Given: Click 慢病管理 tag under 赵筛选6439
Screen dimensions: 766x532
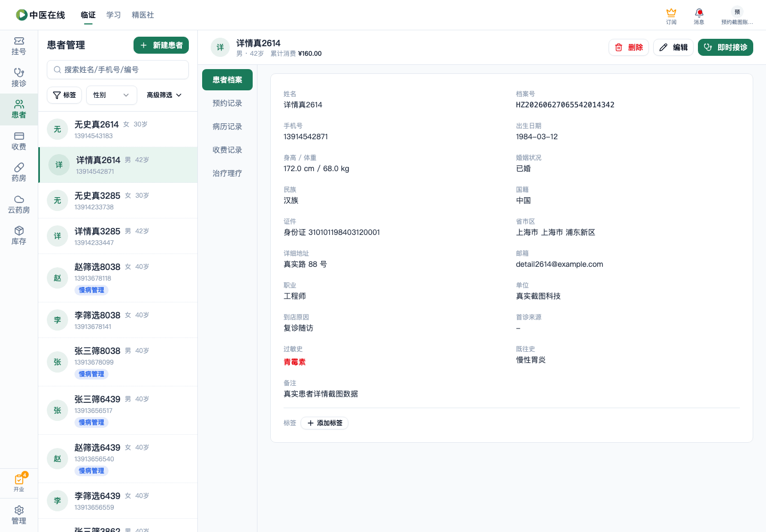Looking at the screenshot, I should (91, 471).
